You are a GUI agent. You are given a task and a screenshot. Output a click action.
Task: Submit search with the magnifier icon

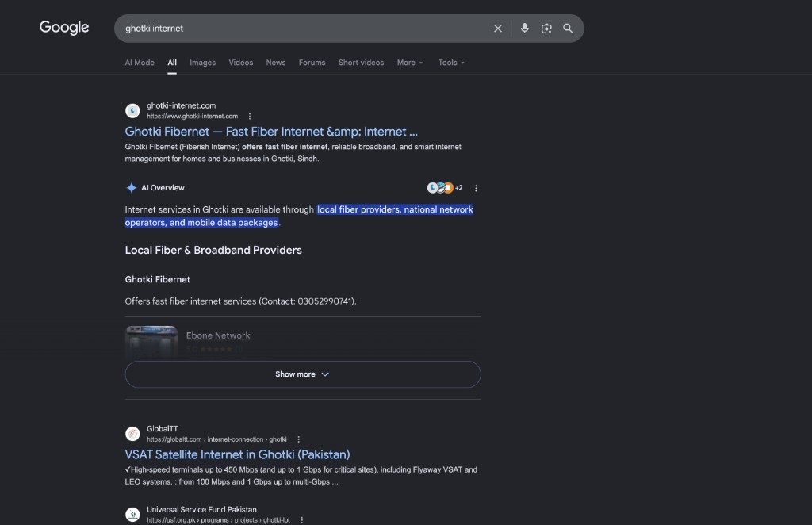click(568, 29)
